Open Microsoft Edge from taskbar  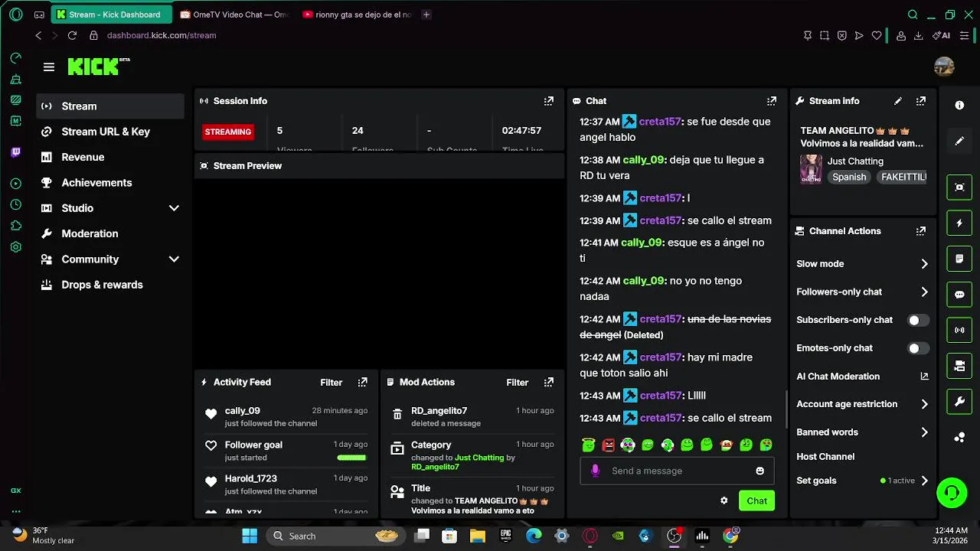(x=534, y=536)
